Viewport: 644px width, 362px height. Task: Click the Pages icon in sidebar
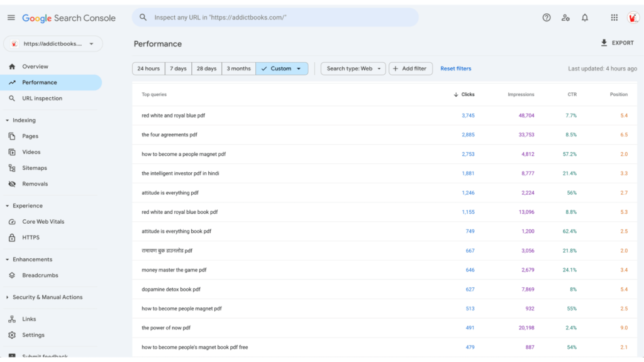click(x=12, y=136)
